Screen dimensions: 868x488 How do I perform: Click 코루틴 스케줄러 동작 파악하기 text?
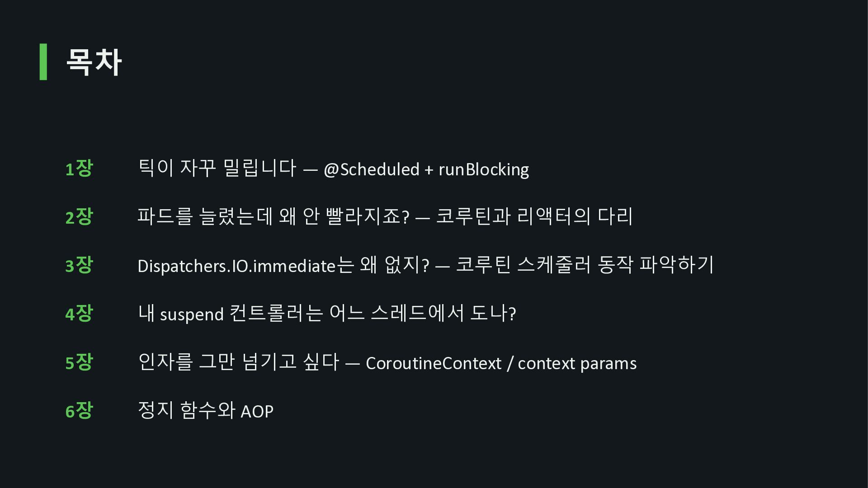[x=585, y=265]
